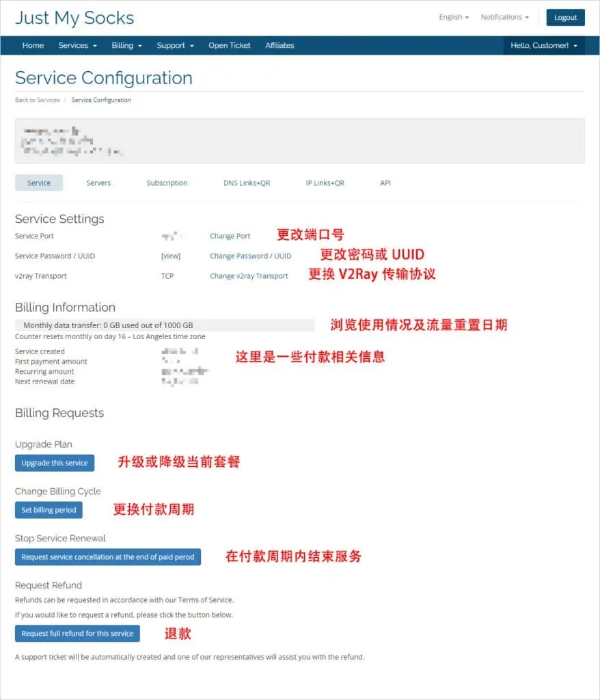This screenshot has width=600, height=700.
Task: Select the API tab
Action: click(385, 183)
